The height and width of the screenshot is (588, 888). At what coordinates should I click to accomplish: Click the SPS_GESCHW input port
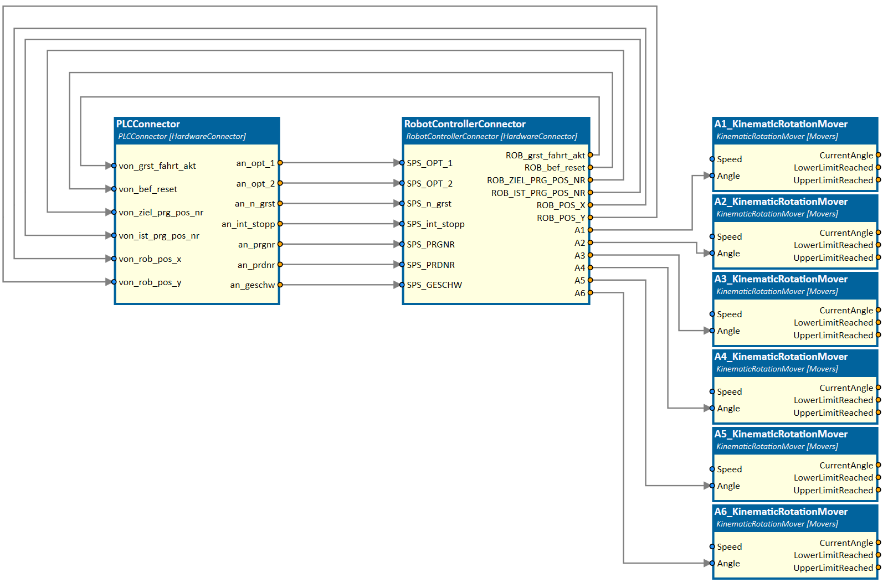[x=402, y=285]
